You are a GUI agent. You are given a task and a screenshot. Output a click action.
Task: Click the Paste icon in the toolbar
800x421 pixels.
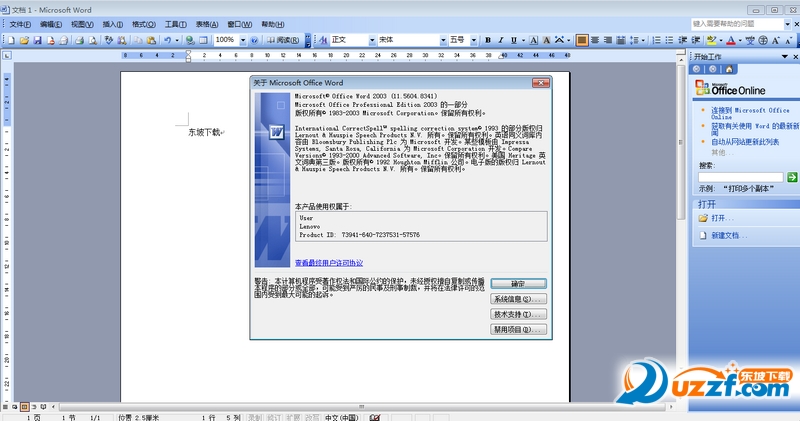point(151,40)
